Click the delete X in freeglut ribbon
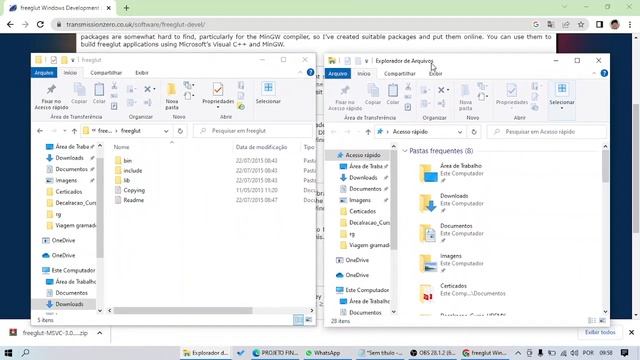This screenshot has width=640, height=360. pos(147,89)
